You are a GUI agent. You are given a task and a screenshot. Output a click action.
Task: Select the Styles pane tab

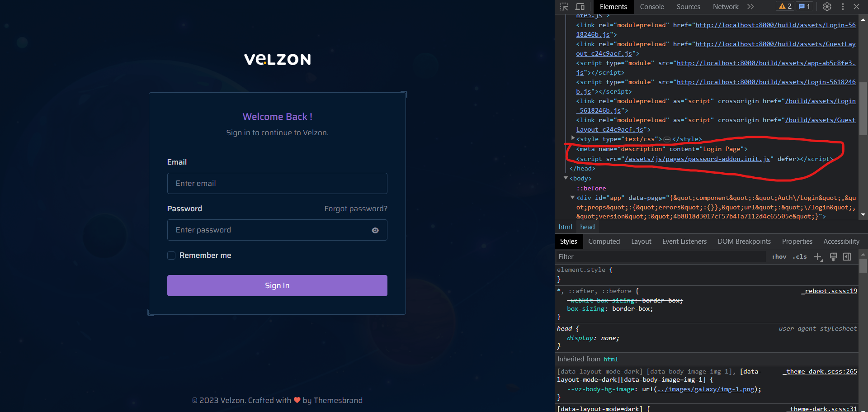click(568, 242)
